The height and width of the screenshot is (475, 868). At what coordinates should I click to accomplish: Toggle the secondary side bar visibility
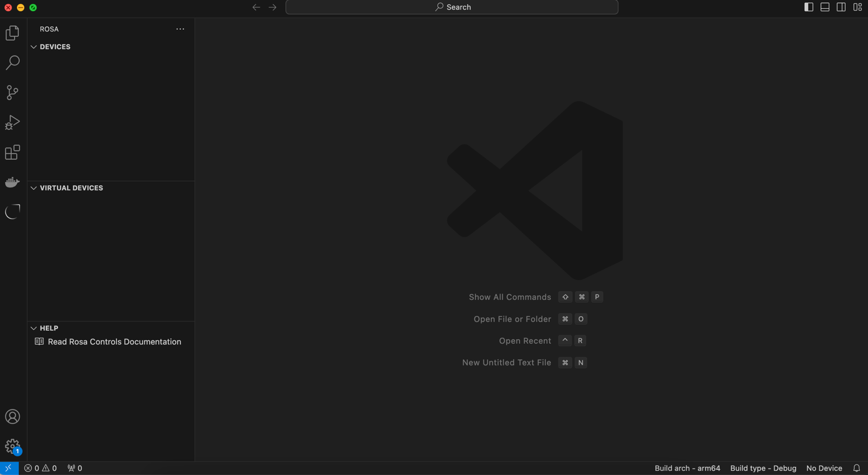pyautogui.click(x=841, y=7)
